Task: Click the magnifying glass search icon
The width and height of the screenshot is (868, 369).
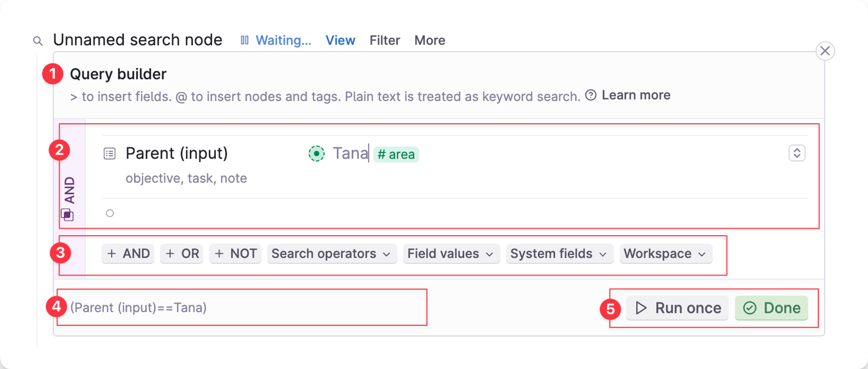Action: coord(38,40)
